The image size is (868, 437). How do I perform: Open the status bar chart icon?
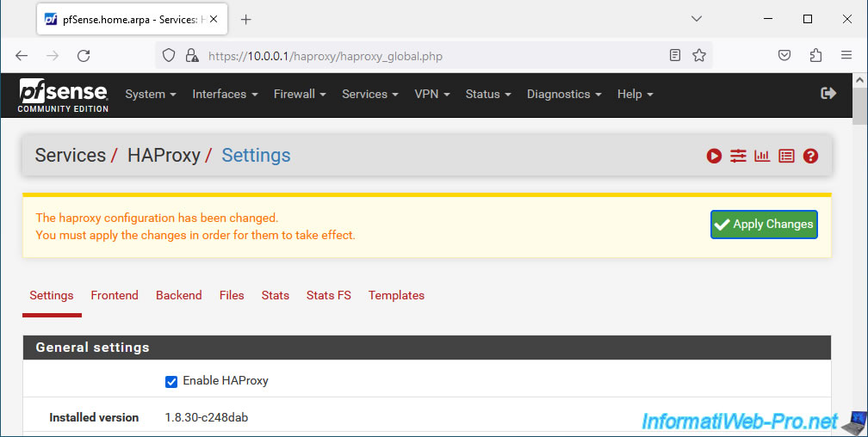pos(762,156)
